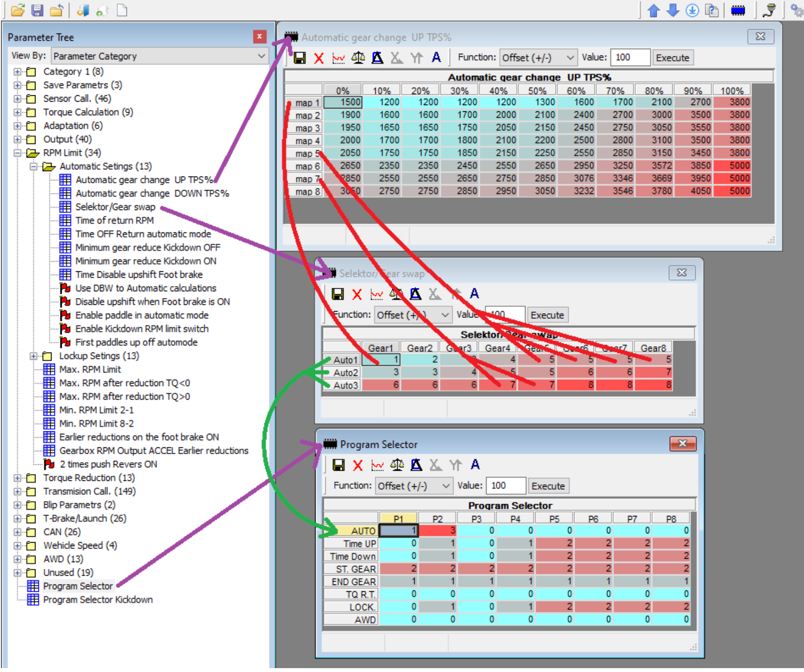Click blue letter A icon in Selektor/Gear swap toolbar
This screenshot has height=672, width=804.
tap(474, 294)
